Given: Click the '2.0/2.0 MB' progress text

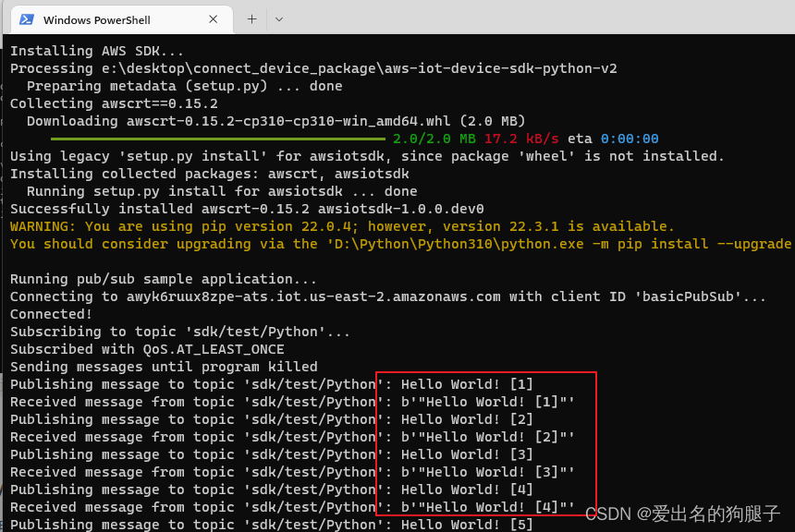Looking at the screenshot, I should point(434,139).
